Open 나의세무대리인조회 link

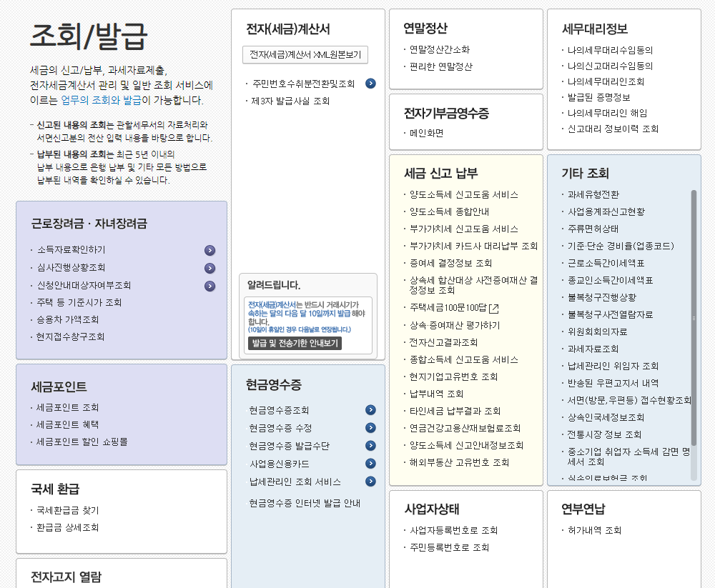click(x=606, y=81)
